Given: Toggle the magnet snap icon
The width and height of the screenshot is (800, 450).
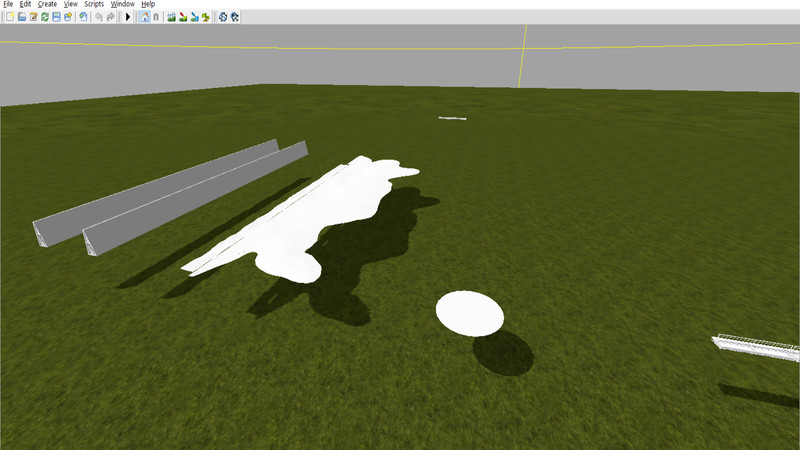Looking at the screenshot, I should point(156,17).
